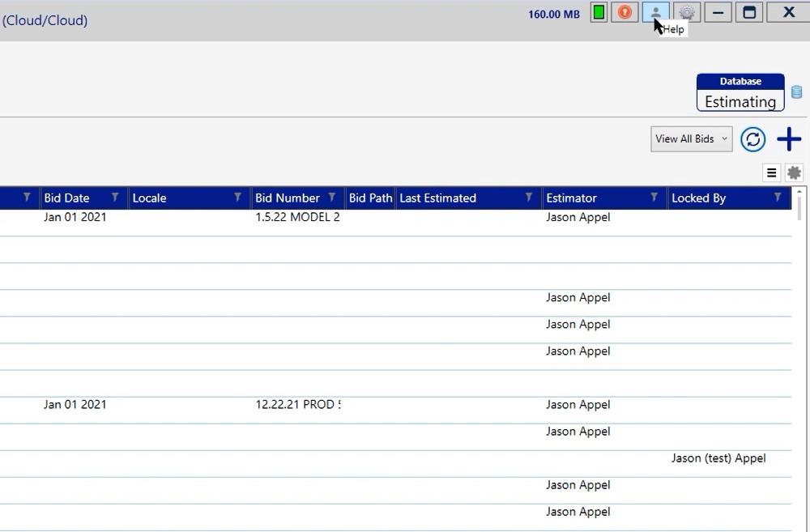This screenshot has width=810, height=532.
Task: Open filter for Estimator column
Action: tap(654, 198)
